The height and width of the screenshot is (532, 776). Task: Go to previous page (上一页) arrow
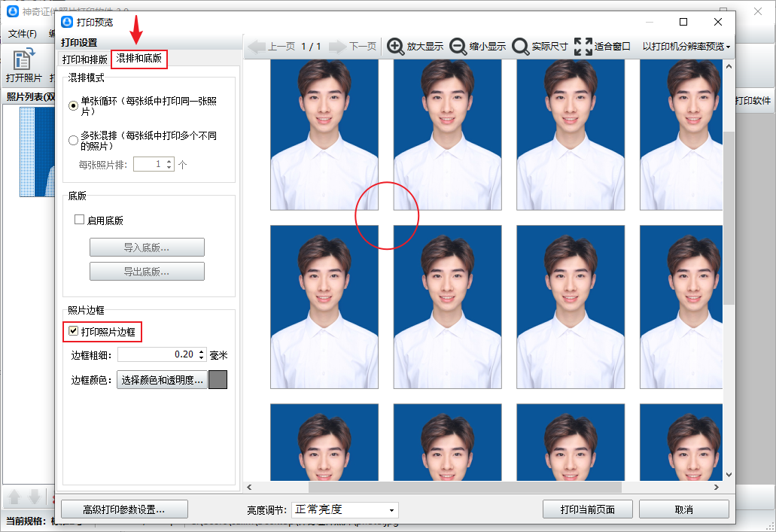coord(257,47)
